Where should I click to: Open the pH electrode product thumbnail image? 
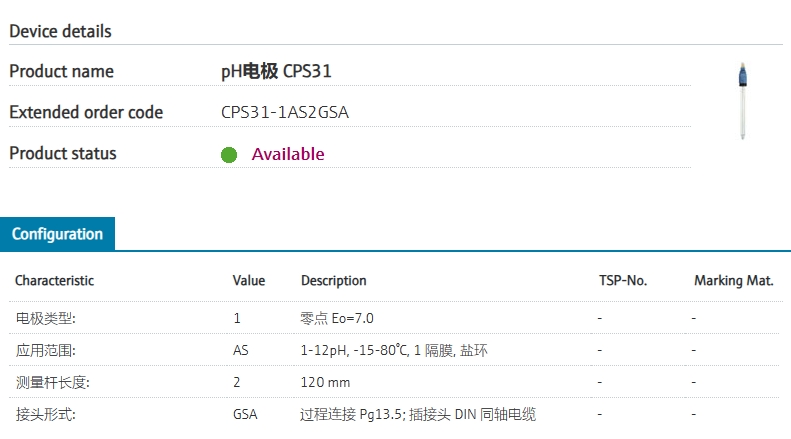[743, 100]
